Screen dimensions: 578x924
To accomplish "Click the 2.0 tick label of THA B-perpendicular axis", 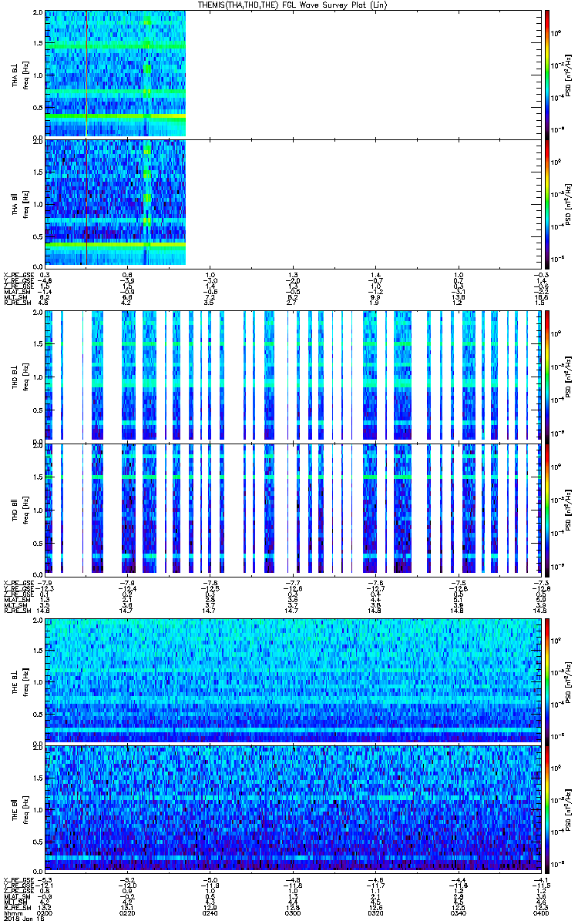I will coord(37,13).
